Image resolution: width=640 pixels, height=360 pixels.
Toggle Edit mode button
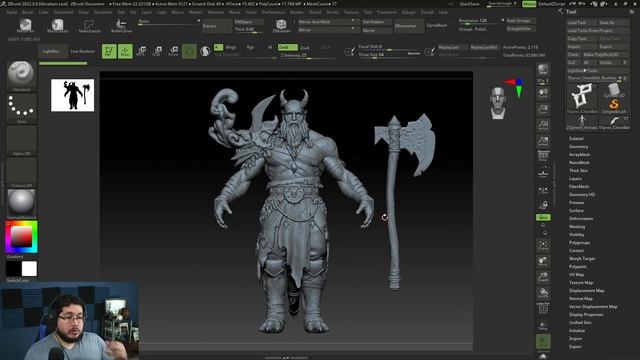pos(109,51)
